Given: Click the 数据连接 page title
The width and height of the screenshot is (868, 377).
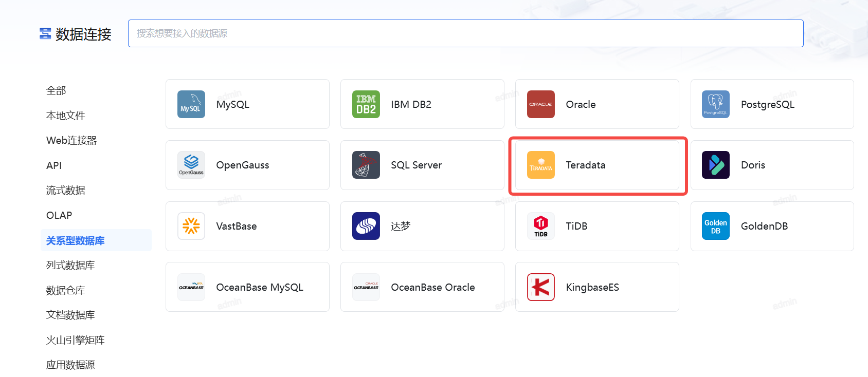Looking at the screenshot, I should click(x=83, y=34).
